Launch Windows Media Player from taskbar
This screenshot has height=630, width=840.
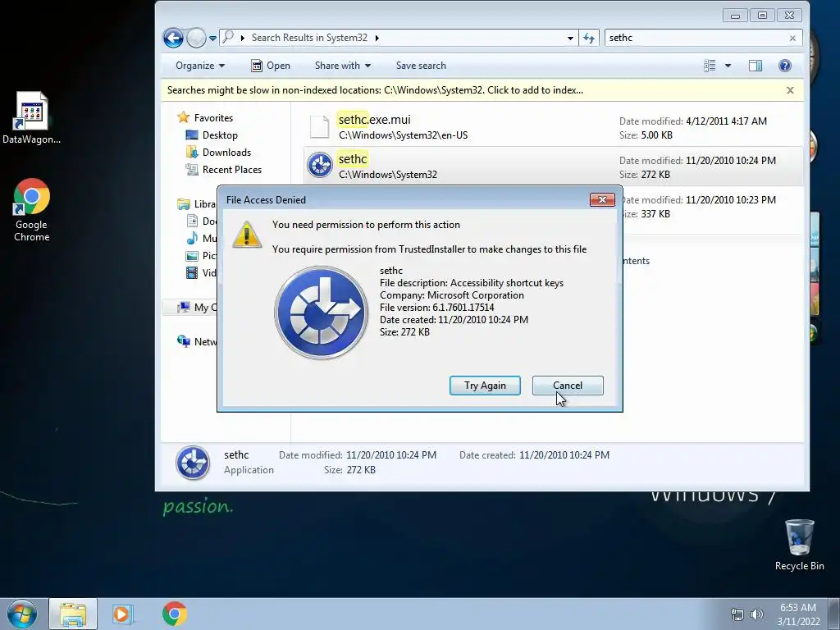click(122, 614)
